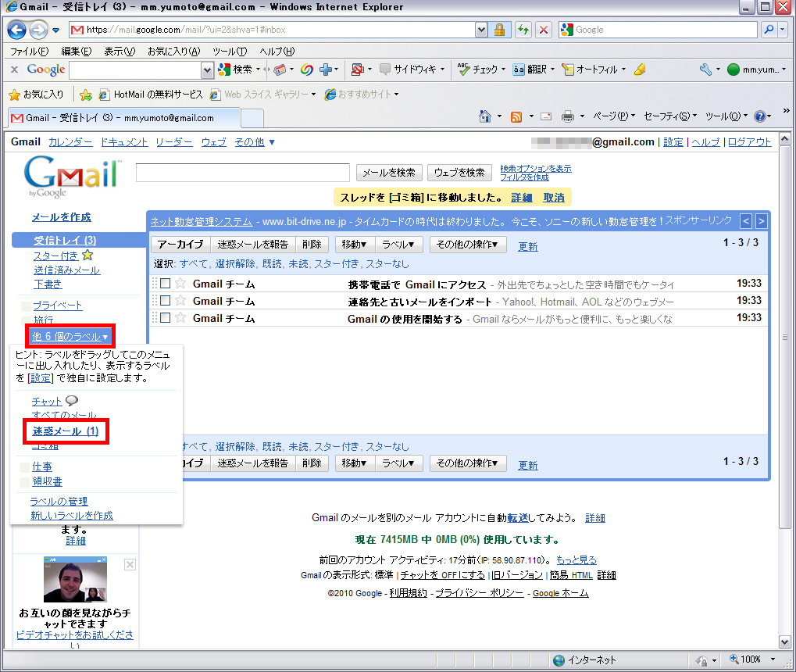Check the box for 連絡先と古いメールをインポート
Viewport: 796px width, 672px height.
tap(165, 301)
